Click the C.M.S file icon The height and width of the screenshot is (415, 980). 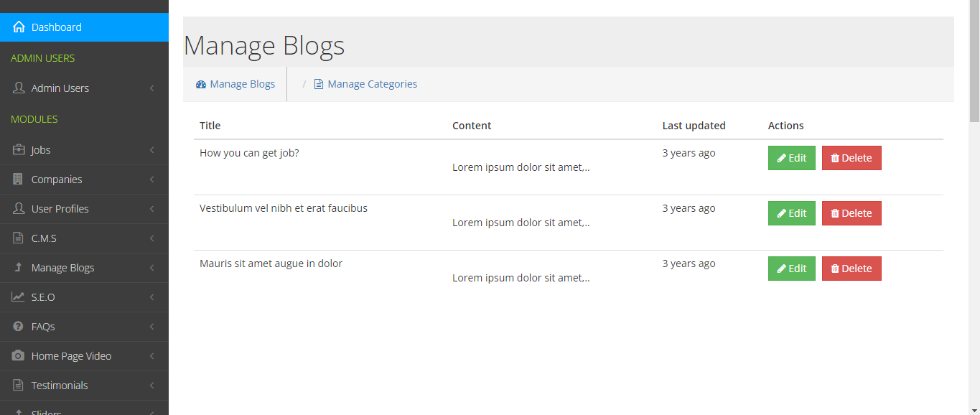pos(19,238)
